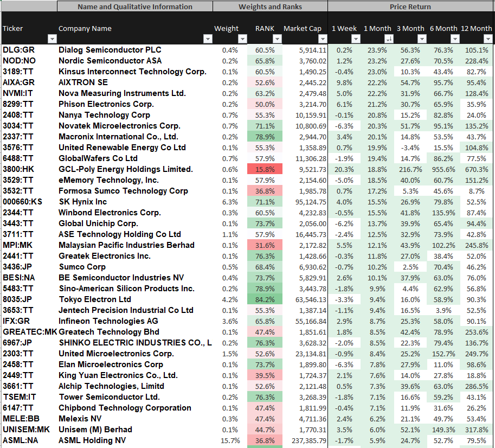
Task: Select Phison Electronics Corp. cell
Action: [x=135, y=104]
